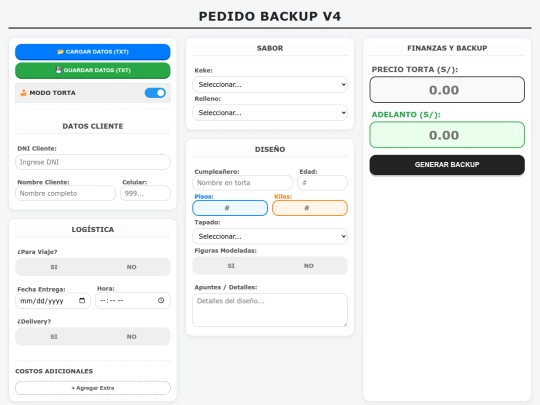Image resolution: width=540 pixels, height=405 pixels.
Task: Select SI for ¿Para Viaje?
Action: pyautogui.click(x=54, y=267)
